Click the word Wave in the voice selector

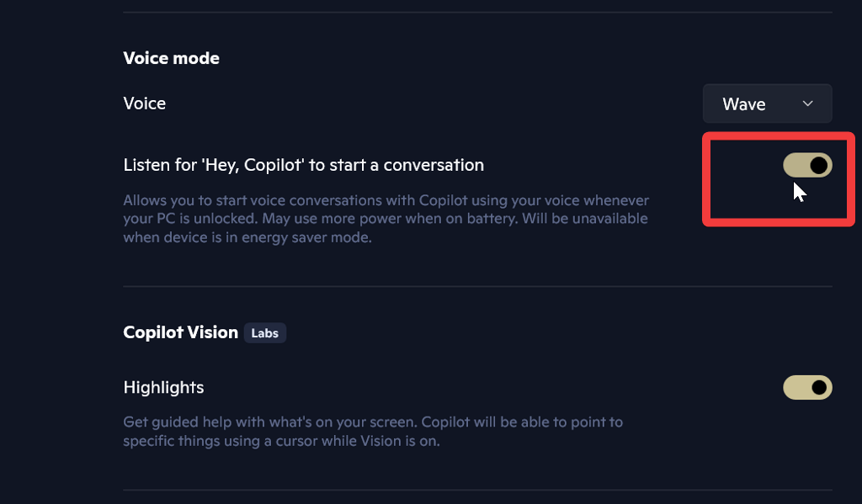(744, 104)
